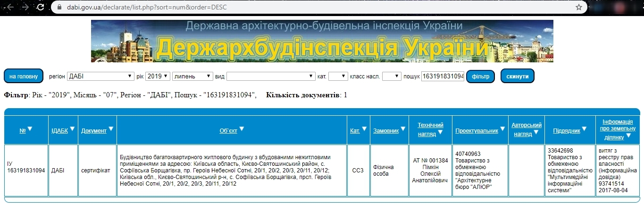The width and height of the screenshot is (644, 205).
Task: Click the Держархбудінспекція України banner image
Action: tap(322, 41)
